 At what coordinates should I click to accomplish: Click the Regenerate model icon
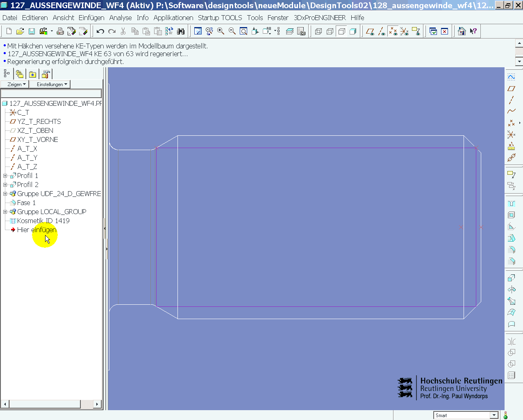click(x=169, y=31)
